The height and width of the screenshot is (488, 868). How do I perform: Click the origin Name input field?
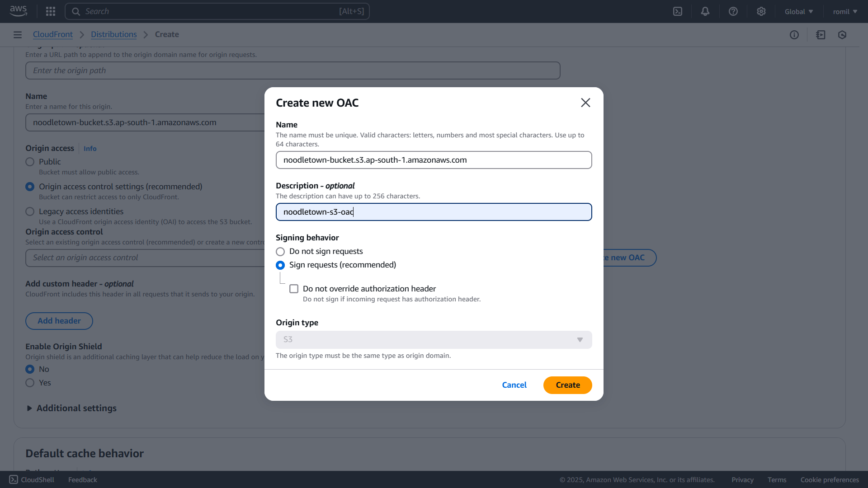point(145,122)
